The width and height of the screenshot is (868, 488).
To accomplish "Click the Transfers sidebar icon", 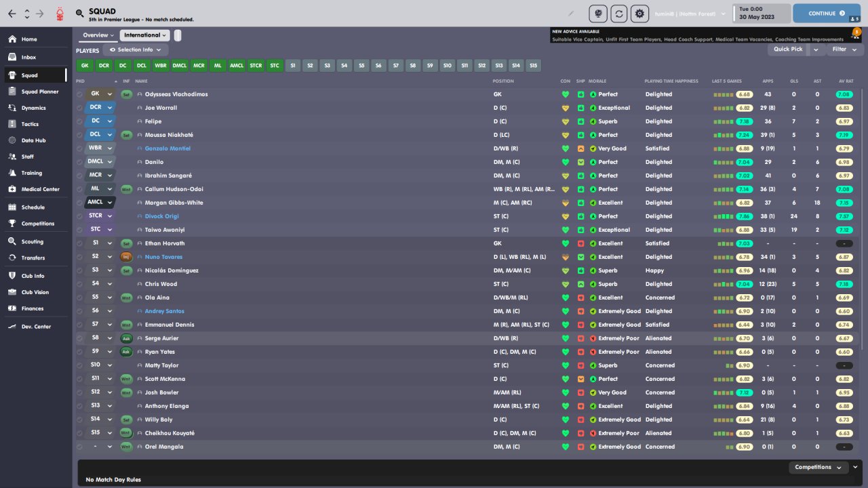I will 12,258.
